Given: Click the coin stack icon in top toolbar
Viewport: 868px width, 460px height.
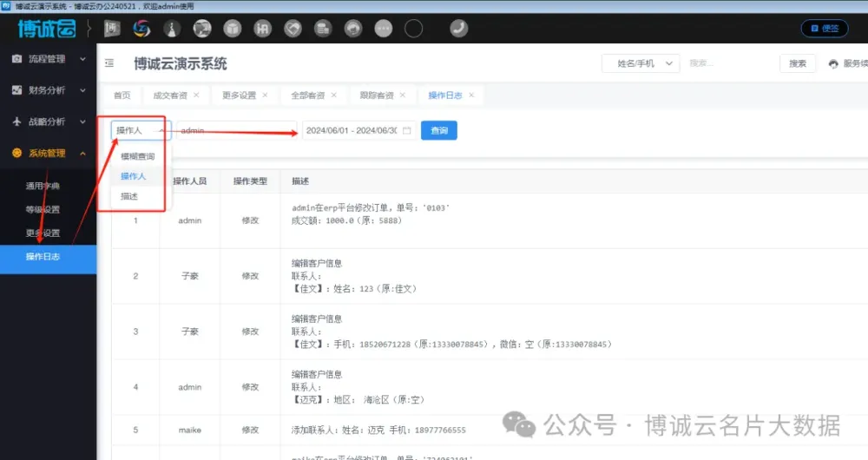Looking at the screenshot, I should [x=323, y=28].
